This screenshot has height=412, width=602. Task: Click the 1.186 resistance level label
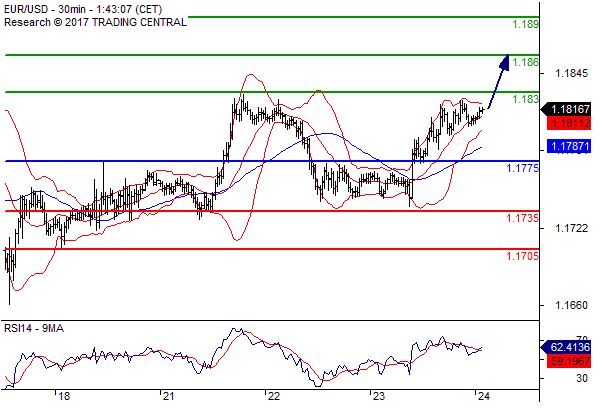click(526, 62)
